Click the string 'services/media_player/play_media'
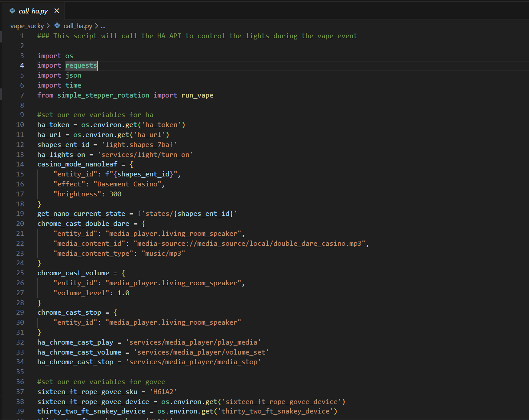 pos(193,342)
